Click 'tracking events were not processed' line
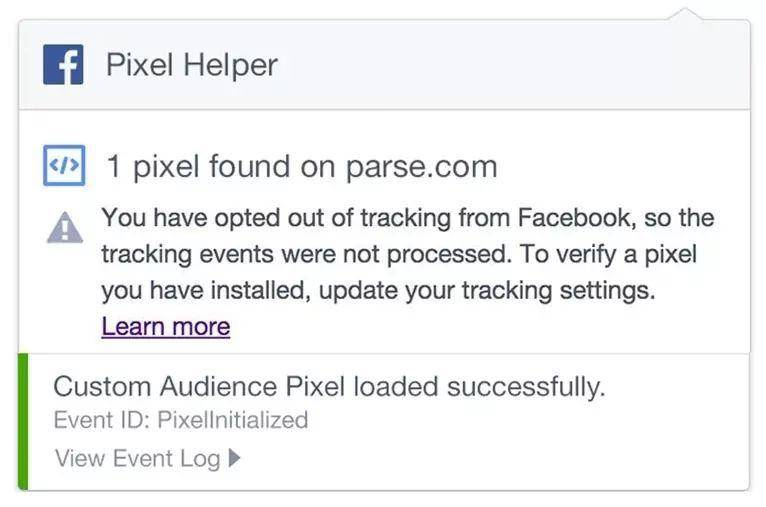The height and width of the screenshot is (507, 766). [x=306, y=254]
